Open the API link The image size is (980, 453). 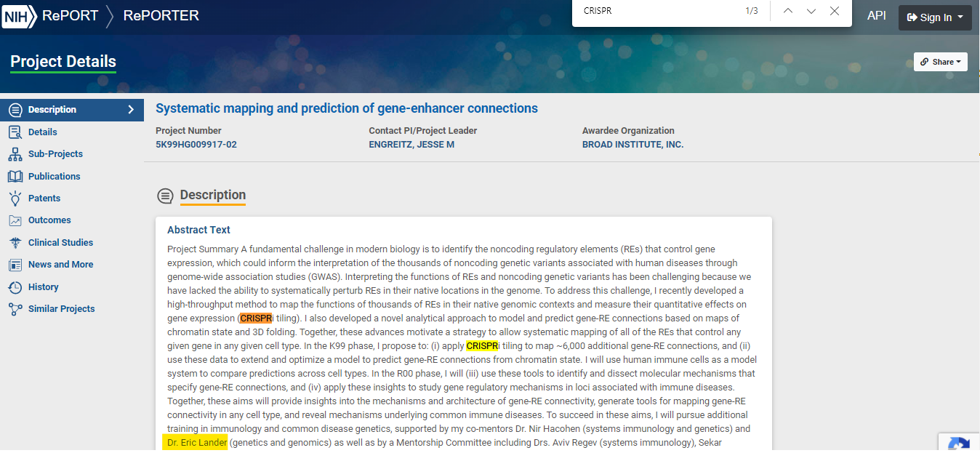pyautogui.click(x=877, y=15)
